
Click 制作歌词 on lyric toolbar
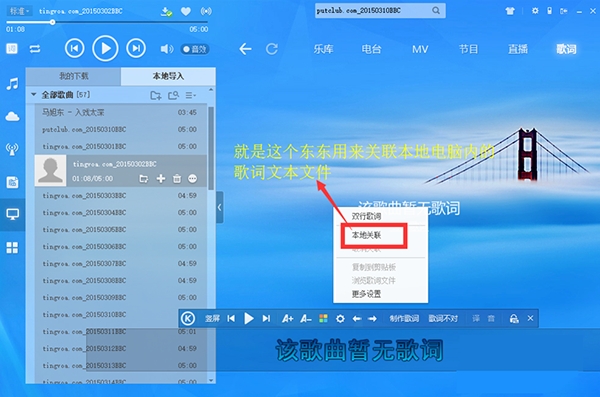pos(404,319)
